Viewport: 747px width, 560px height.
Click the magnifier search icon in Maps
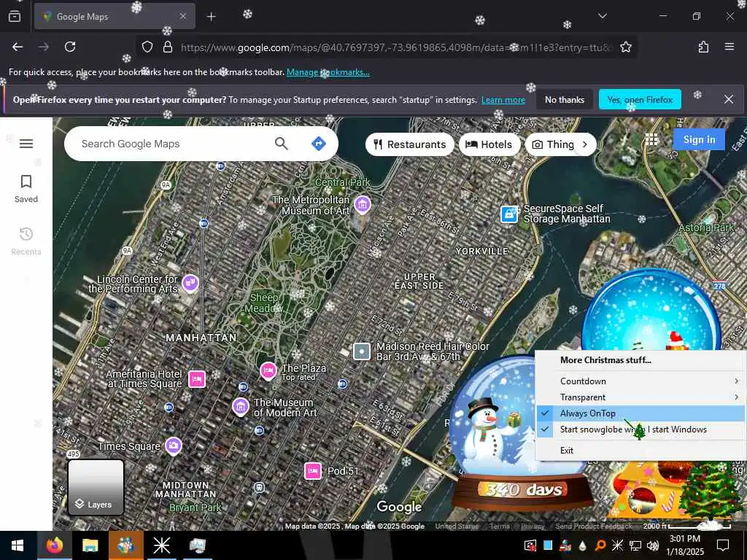282,144
